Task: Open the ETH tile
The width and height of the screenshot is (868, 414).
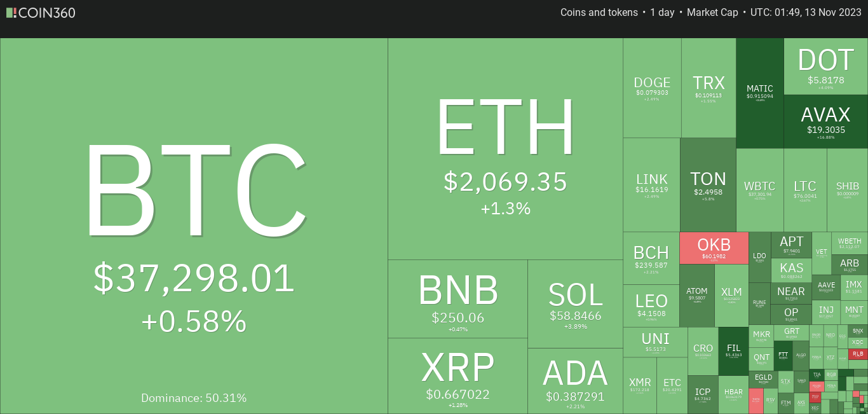Action: pos(505,149)
